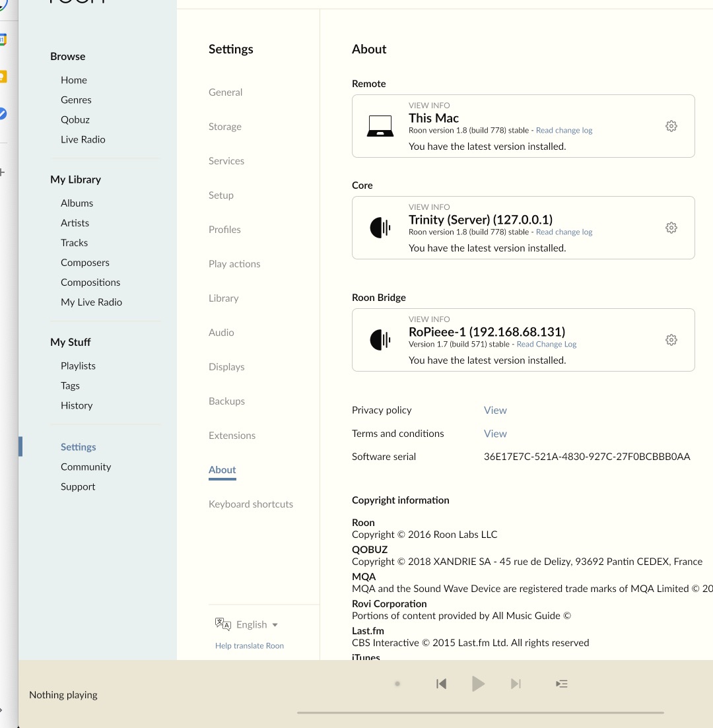Open Extensions settings tab
713x728 pixels.
232,436
